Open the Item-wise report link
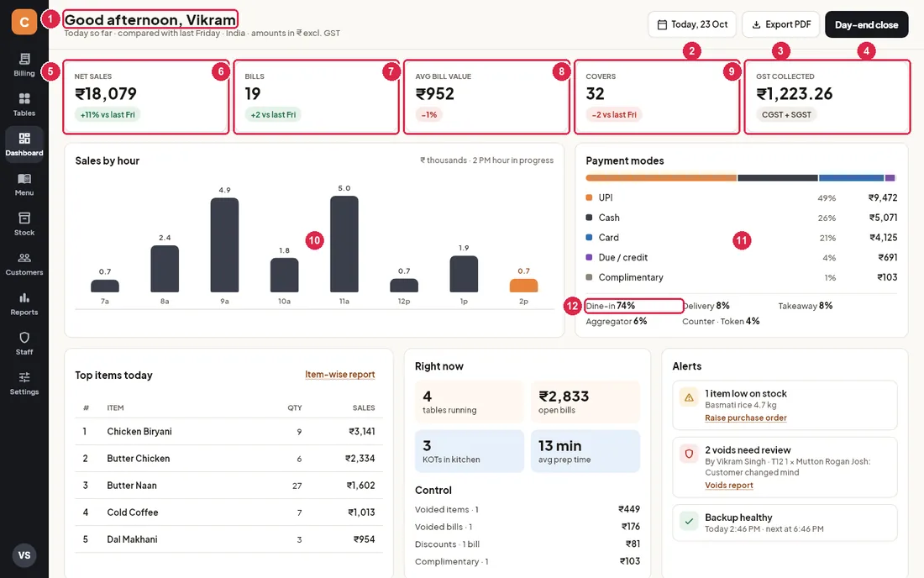This screenshot has height=578, width=924. click(339, 375)
